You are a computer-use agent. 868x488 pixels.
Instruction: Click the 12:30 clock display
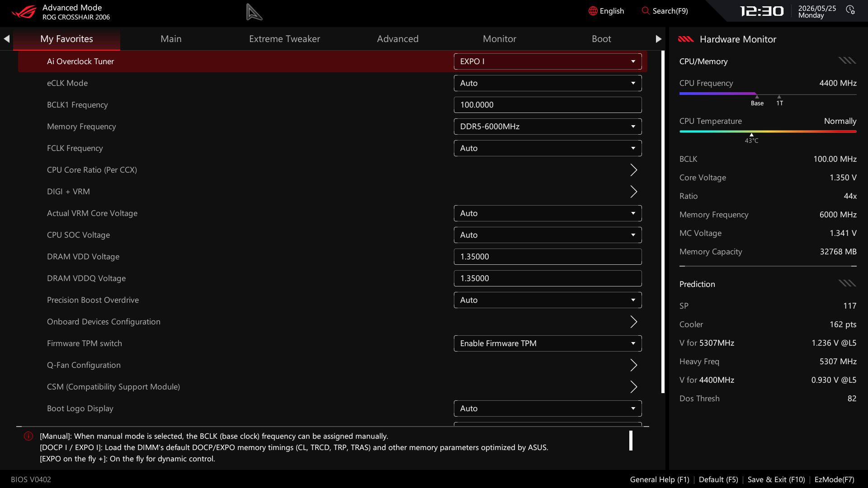click(762, 11)
